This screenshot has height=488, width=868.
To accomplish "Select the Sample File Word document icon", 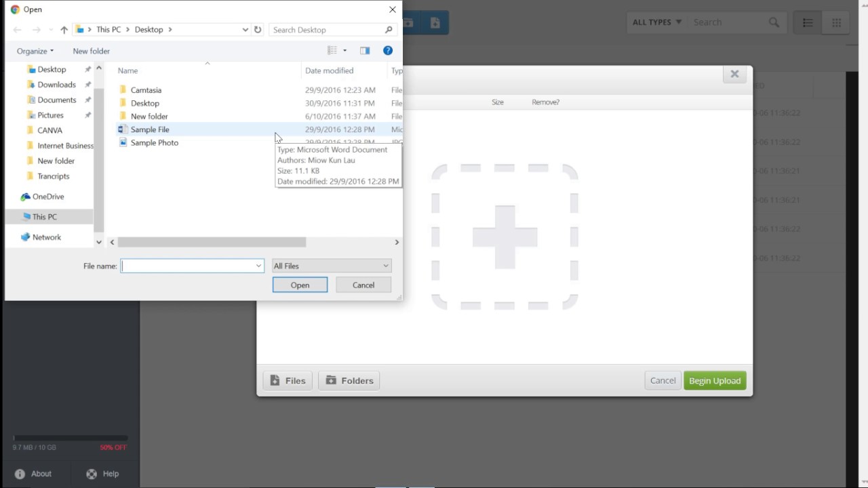I will pyautogui.click(x=123, y=129).
